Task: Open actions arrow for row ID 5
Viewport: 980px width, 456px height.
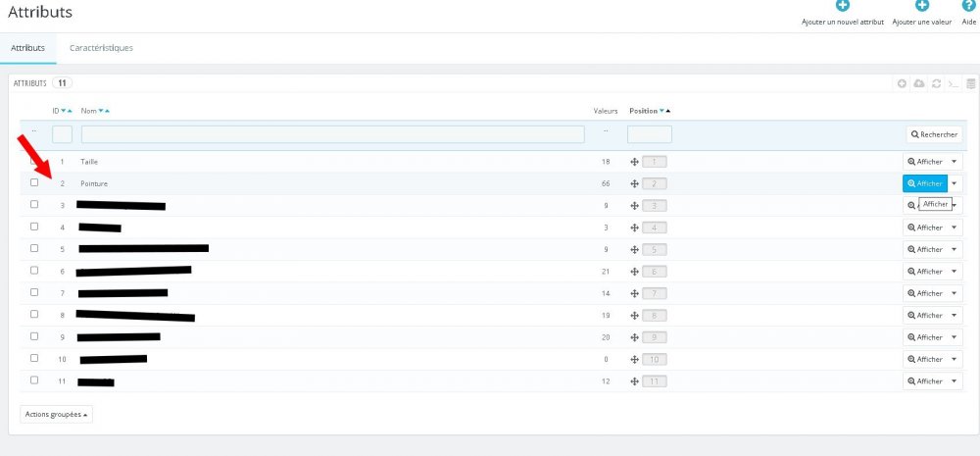Action: [x=955, y=250]
